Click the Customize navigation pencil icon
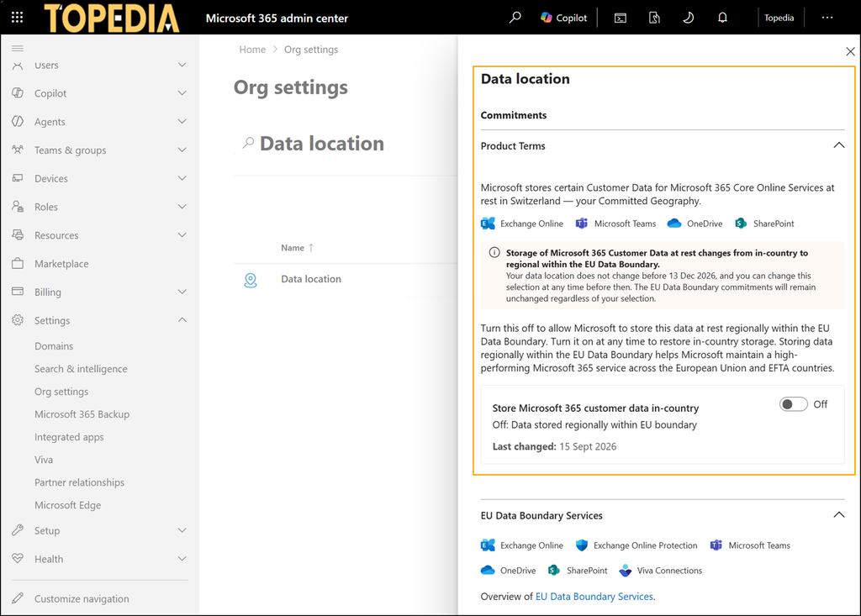This screenshot has height=616, width=861. click(18, 598)
